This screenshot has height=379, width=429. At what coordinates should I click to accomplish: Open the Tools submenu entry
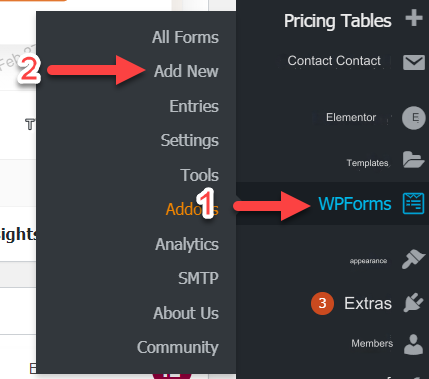click(x=199, y=175)
